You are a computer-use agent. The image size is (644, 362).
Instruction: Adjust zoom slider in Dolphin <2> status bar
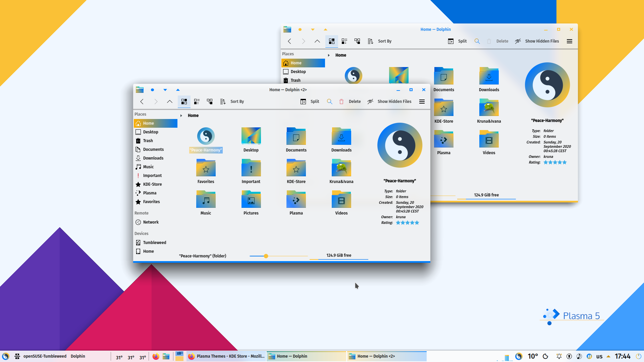pyautogui.click(x=266, y=256)
